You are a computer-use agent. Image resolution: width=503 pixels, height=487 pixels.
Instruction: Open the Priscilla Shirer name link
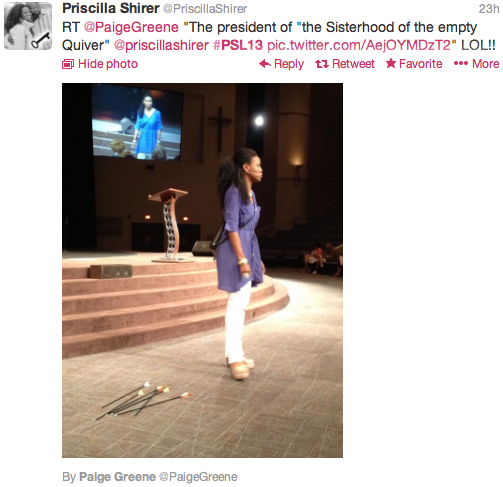point(111,8)
